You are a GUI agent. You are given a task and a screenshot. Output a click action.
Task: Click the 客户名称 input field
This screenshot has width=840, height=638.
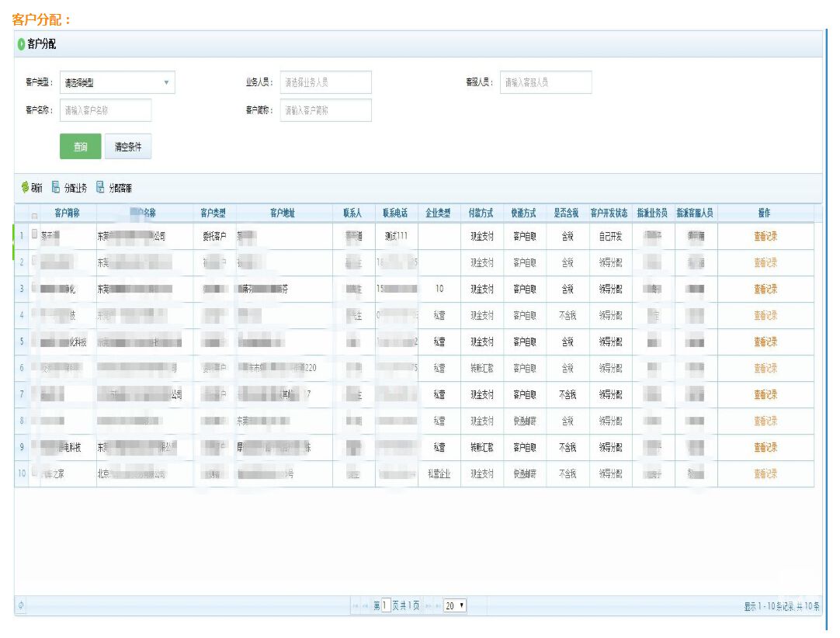[106, 110]
